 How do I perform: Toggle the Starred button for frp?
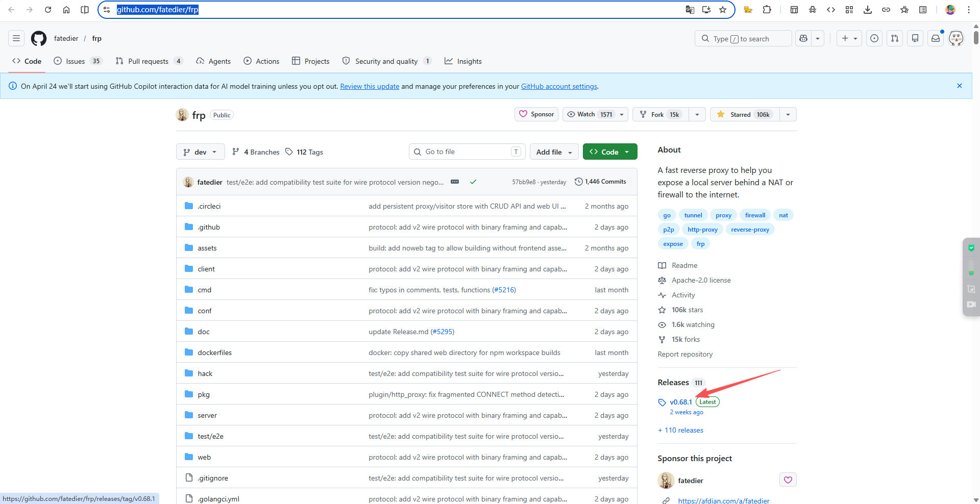click(x=744, y=114)
